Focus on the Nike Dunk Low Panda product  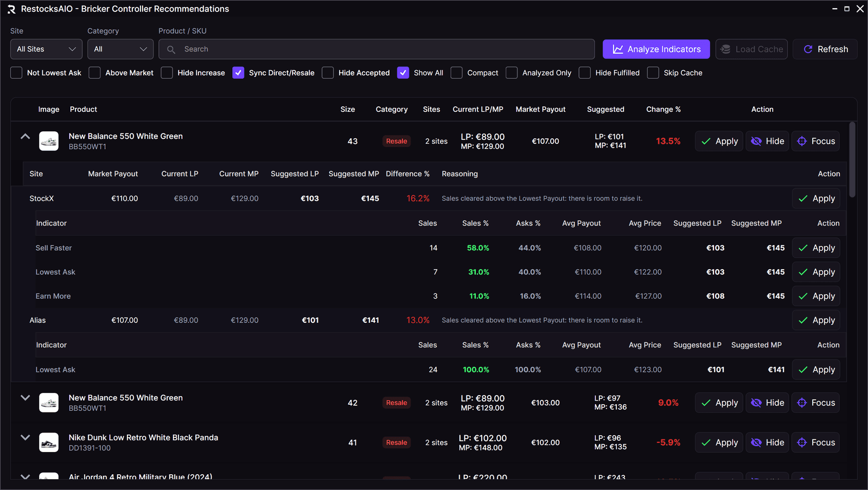[x=815, y=442]
